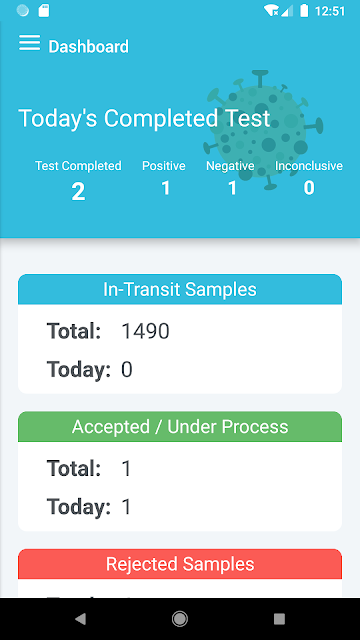Tap the coronavirus illustration graphic
Image resolution: width=360 pixels, height=640 pixels.
click(263, 130)
